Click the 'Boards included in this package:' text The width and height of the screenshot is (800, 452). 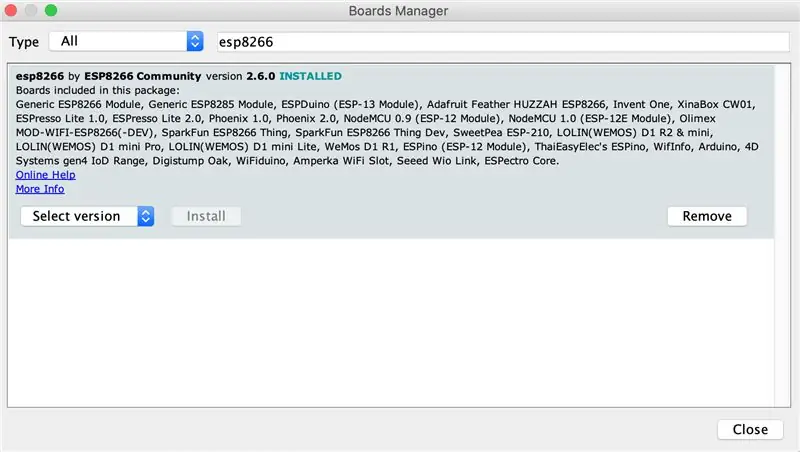97,90
